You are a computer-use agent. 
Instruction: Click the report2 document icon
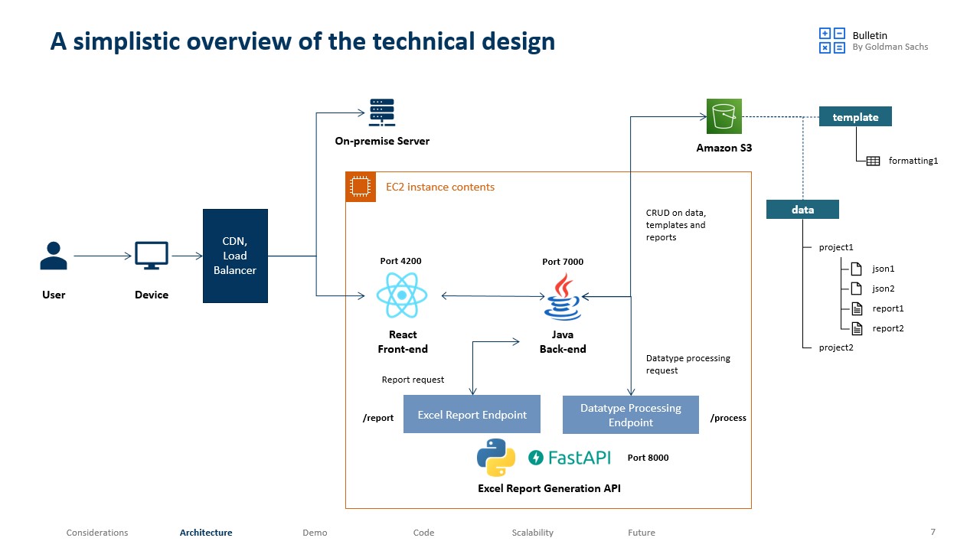[x=857, y=328]
